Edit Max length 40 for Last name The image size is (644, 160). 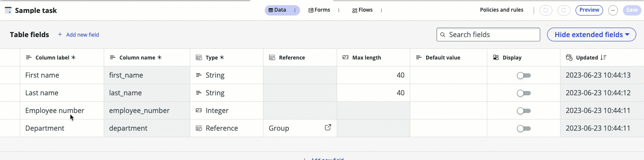click(x=373, y=93)
